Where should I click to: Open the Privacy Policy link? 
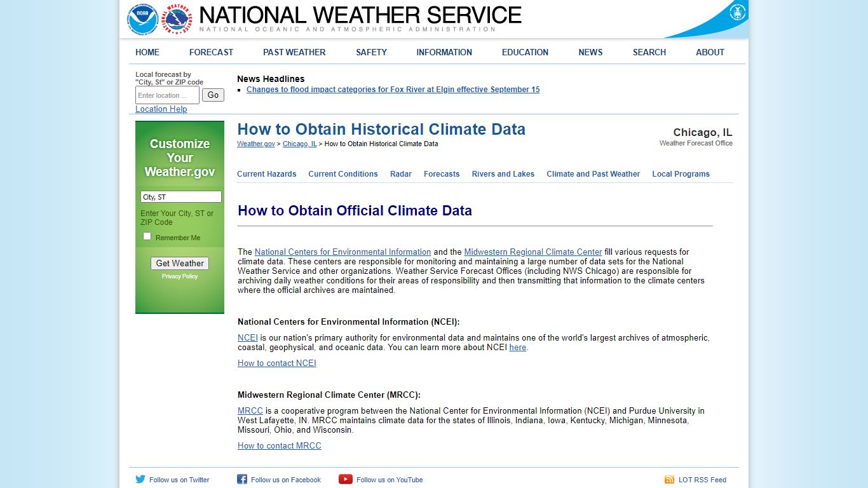tap(180, 276)
